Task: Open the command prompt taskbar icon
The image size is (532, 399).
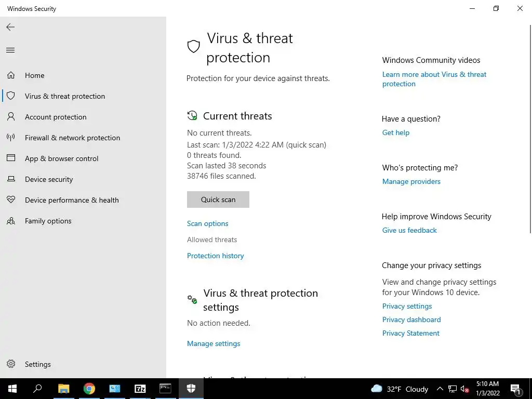Action: pos(165,389)
